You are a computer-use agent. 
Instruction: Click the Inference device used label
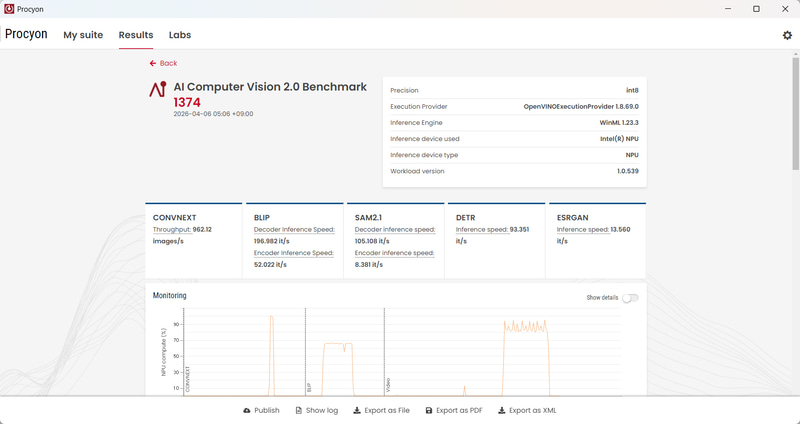coord(424,139)
